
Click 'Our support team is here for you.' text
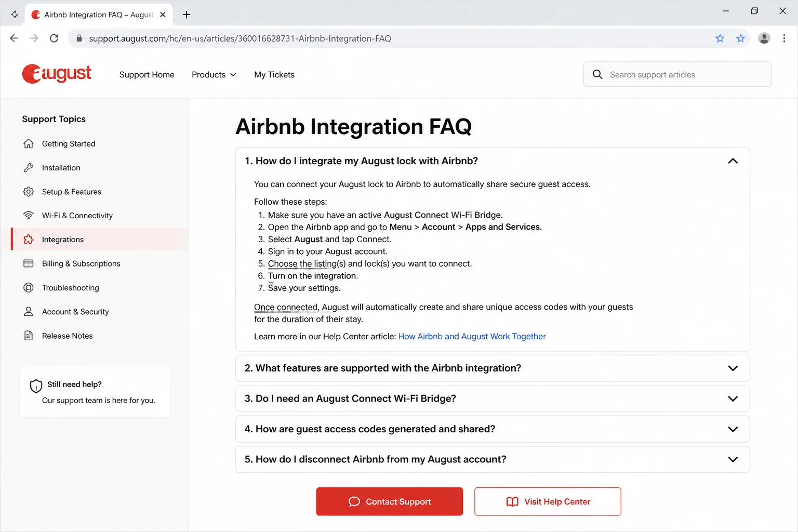point(99,400)
